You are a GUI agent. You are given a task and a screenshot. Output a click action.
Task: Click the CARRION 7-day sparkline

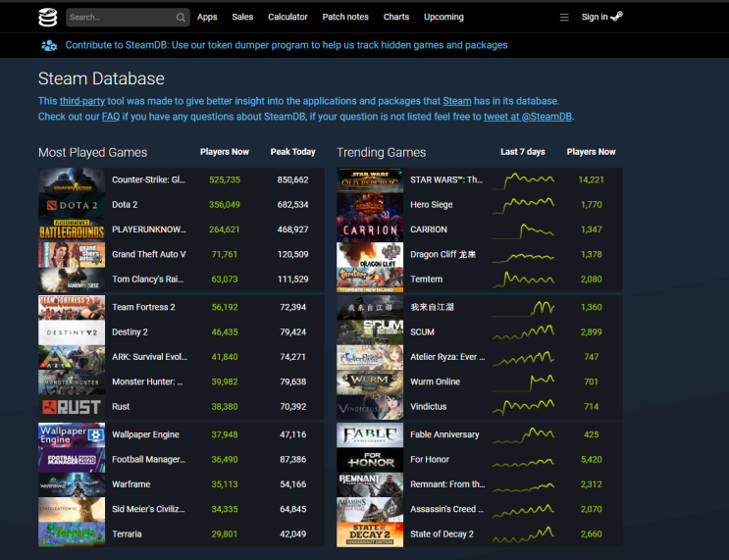(x=524, y=230)
